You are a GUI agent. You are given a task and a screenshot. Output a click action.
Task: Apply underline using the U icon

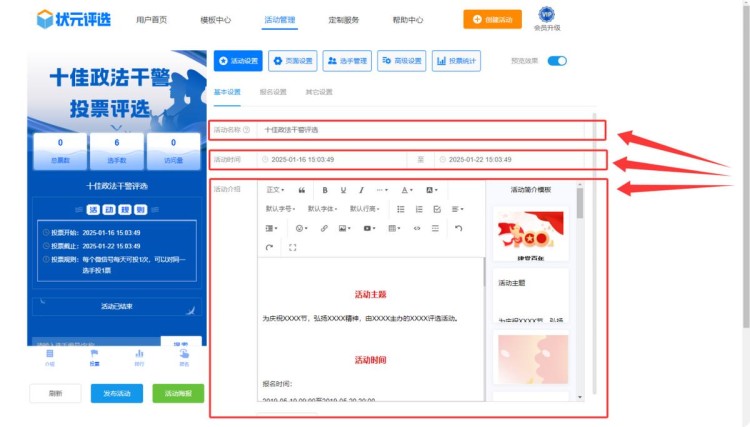343,189
